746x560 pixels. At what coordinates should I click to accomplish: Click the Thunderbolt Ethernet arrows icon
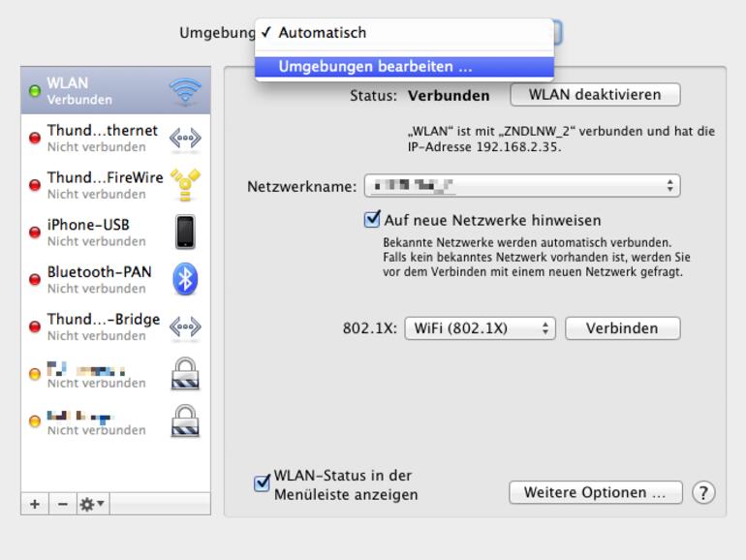(x=185, y=138)
